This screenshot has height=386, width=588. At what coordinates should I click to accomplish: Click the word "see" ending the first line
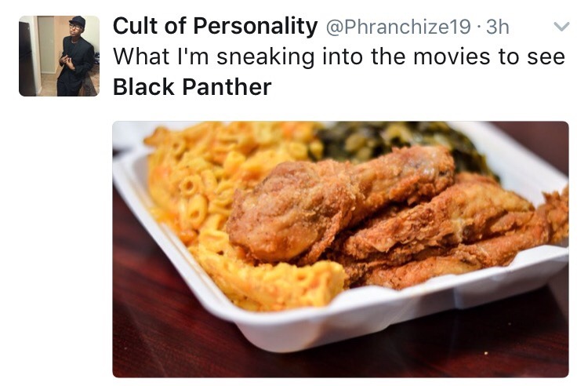point(546,58)
